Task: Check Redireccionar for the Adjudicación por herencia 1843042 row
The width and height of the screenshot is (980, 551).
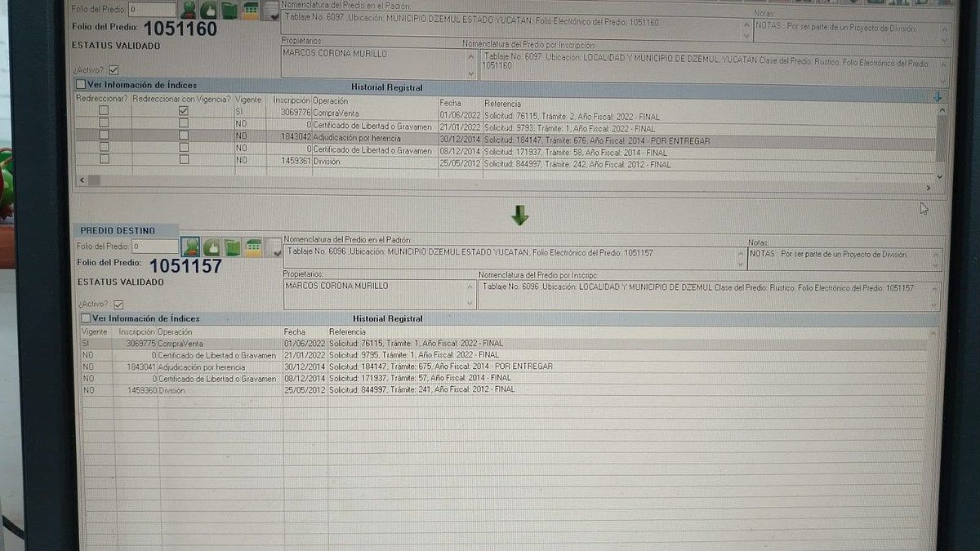Action: tap(103, 136)
